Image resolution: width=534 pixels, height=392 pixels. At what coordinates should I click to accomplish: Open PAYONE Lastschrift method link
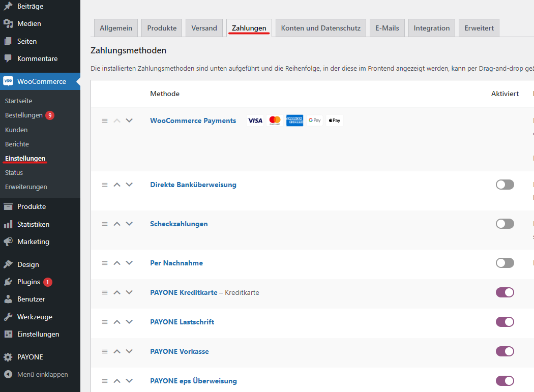click(182, 322)
